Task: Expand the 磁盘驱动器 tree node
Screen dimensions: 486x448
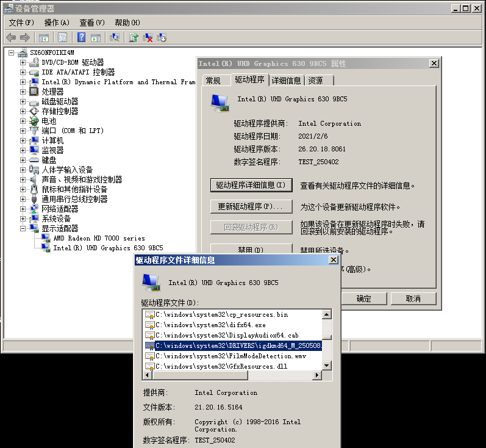Action: (23, 101)
